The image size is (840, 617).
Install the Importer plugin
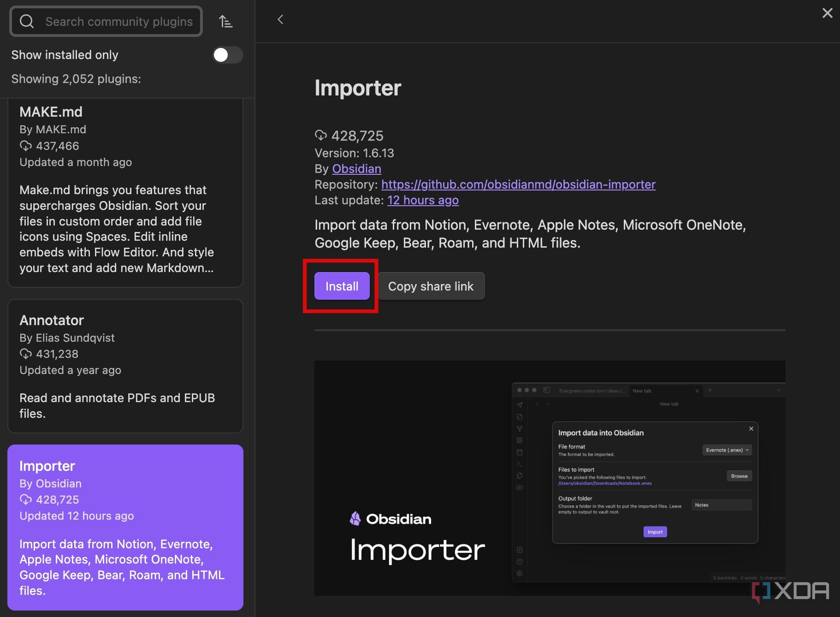coord(342,286)
